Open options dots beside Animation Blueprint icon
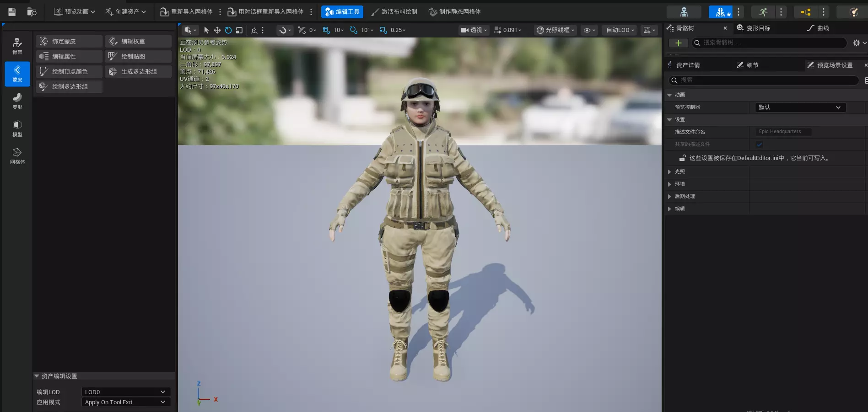 tap(824, 12)
